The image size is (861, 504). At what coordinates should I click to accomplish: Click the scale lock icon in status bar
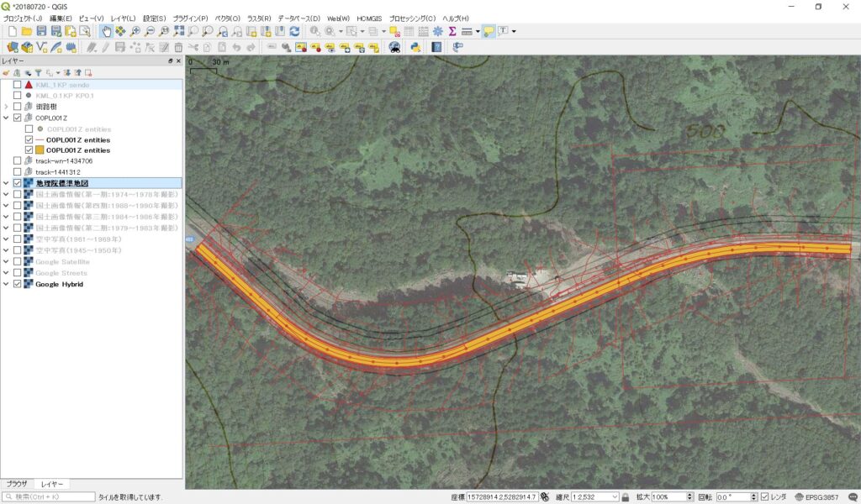point(626,497)
